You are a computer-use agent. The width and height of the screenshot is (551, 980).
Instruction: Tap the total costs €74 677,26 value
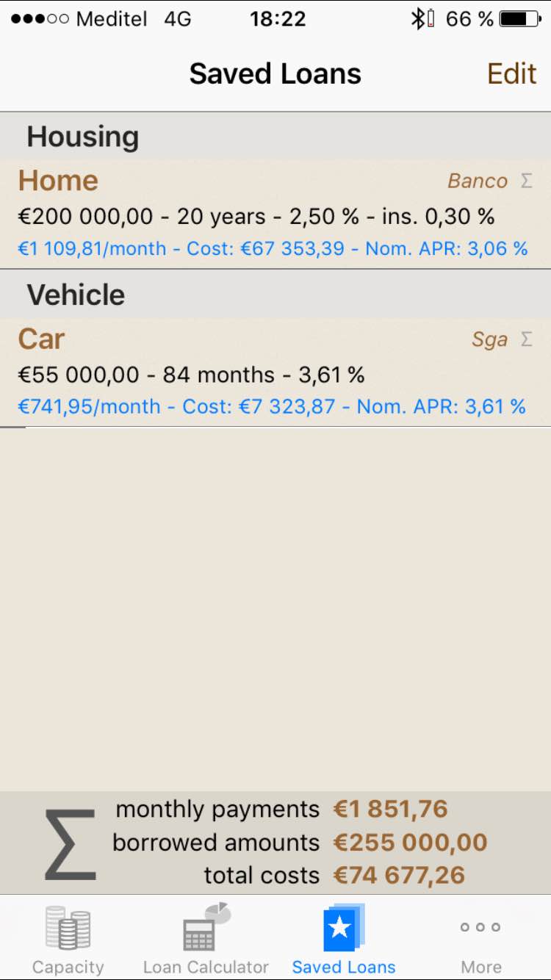399,876
